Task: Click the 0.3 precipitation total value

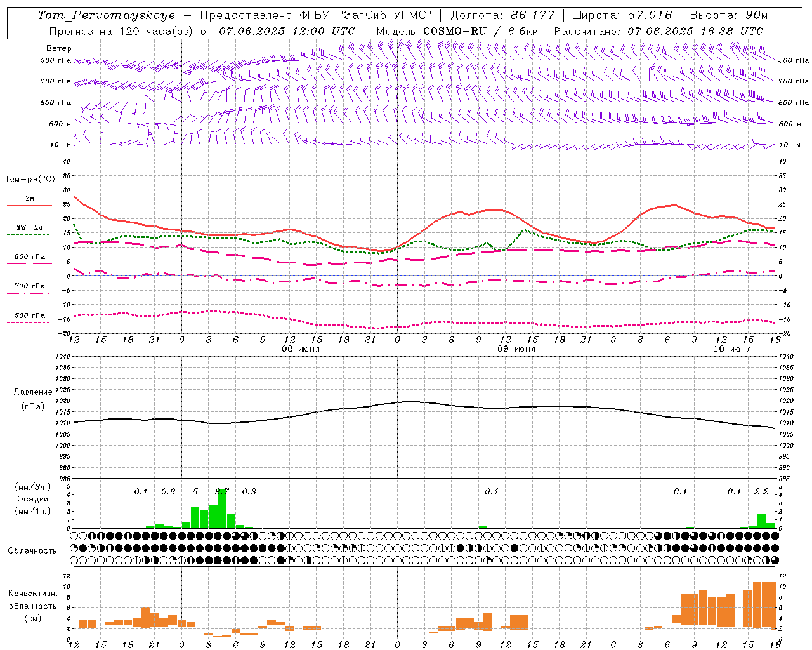Action: [249, 492]
